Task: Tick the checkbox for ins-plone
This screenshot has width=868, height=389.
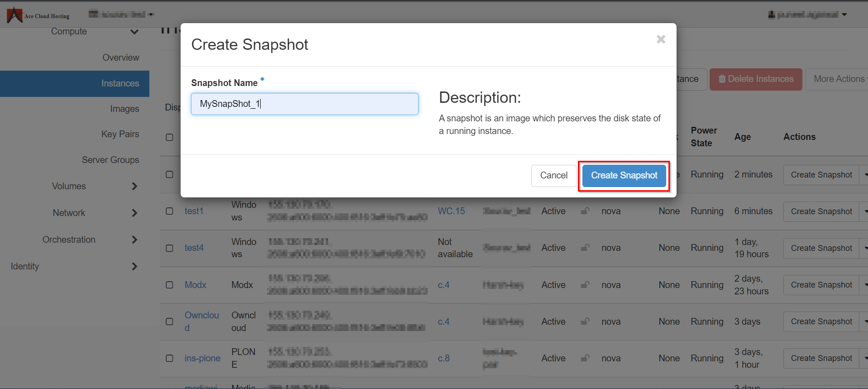Action: [170, 358]
